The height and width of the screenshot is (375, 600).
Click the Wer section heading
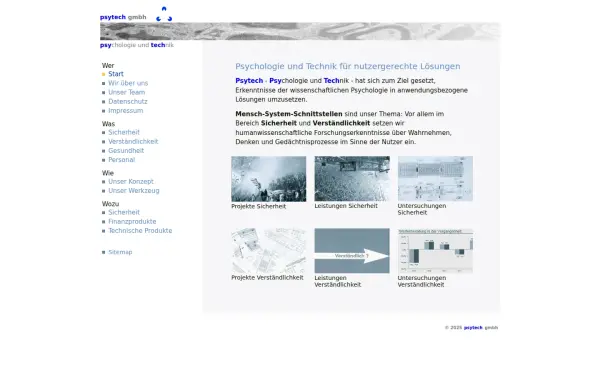pos(108,66)
